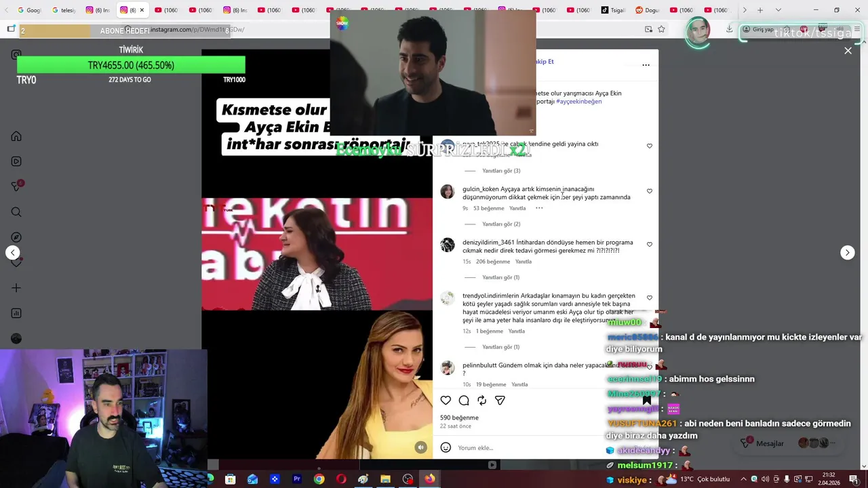Like denizyildirim_3461's comment
This screenshot has height=488, width=868.
tap(649, 244)
